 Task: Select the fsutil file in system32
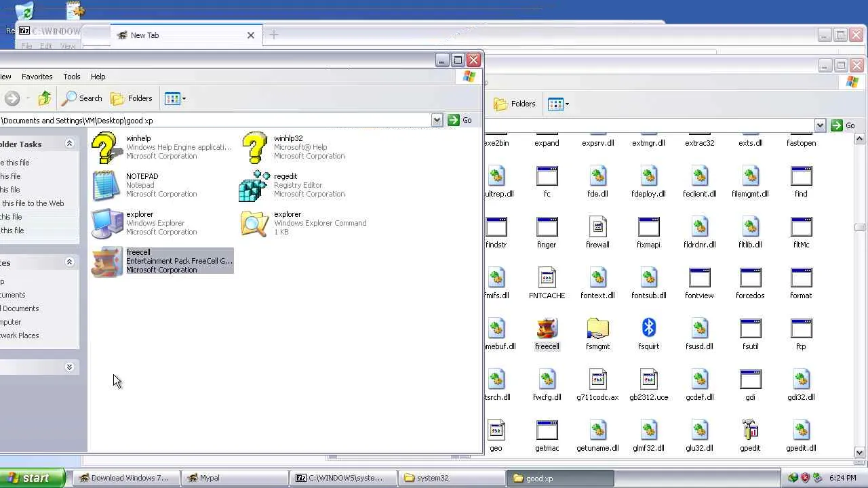[750, 335]
